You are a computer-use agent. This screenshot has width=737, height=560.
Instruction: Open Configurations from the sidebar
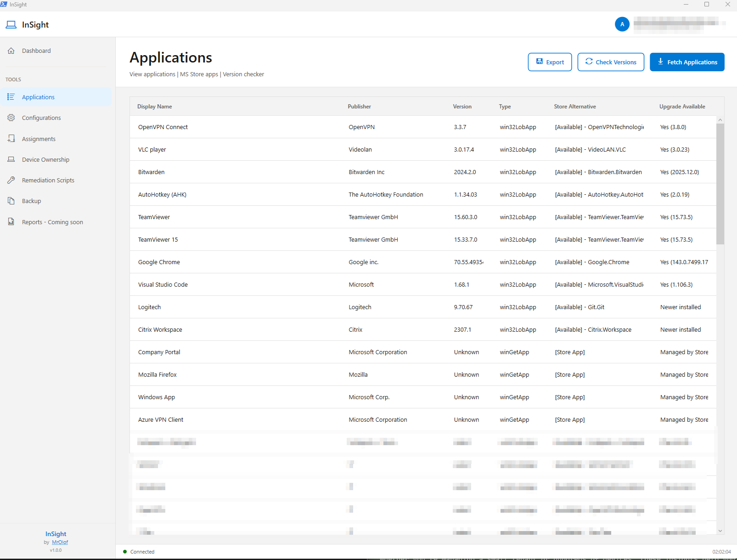[x=56, y=118]
